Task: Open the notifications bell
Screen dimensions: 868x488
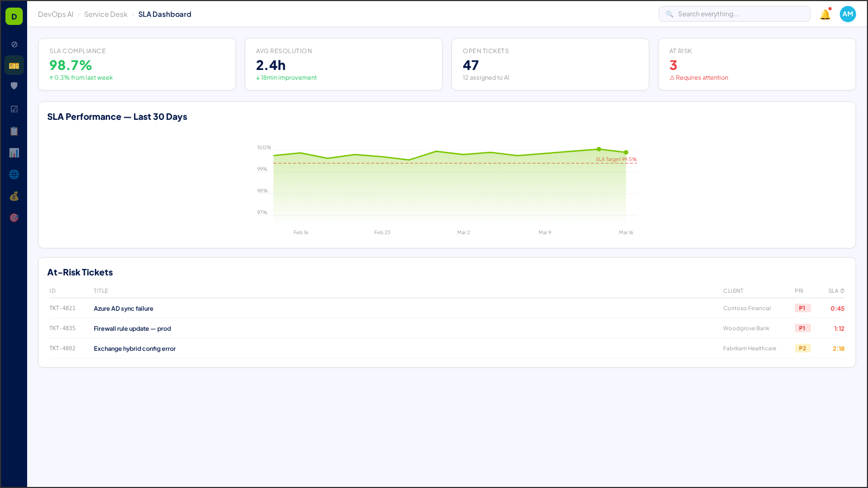Action: coord(825,14)
